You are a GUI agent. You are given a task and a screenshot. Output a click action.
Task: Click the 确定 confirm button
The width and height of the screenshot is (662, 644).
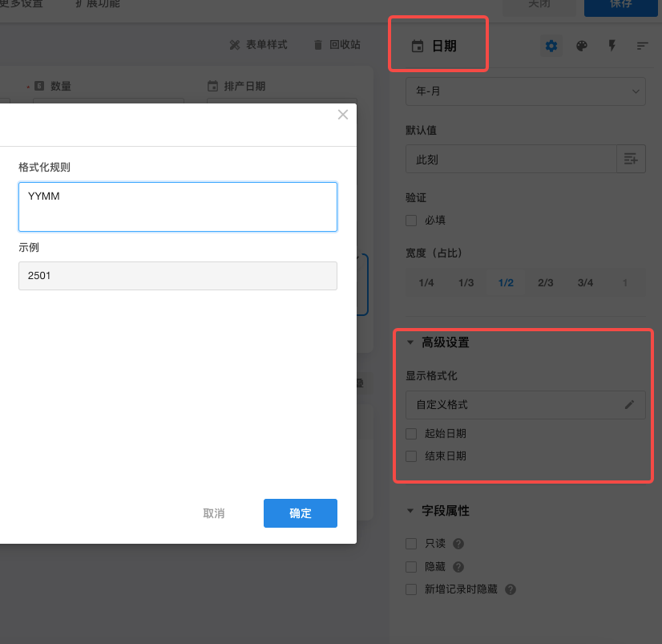300,513
